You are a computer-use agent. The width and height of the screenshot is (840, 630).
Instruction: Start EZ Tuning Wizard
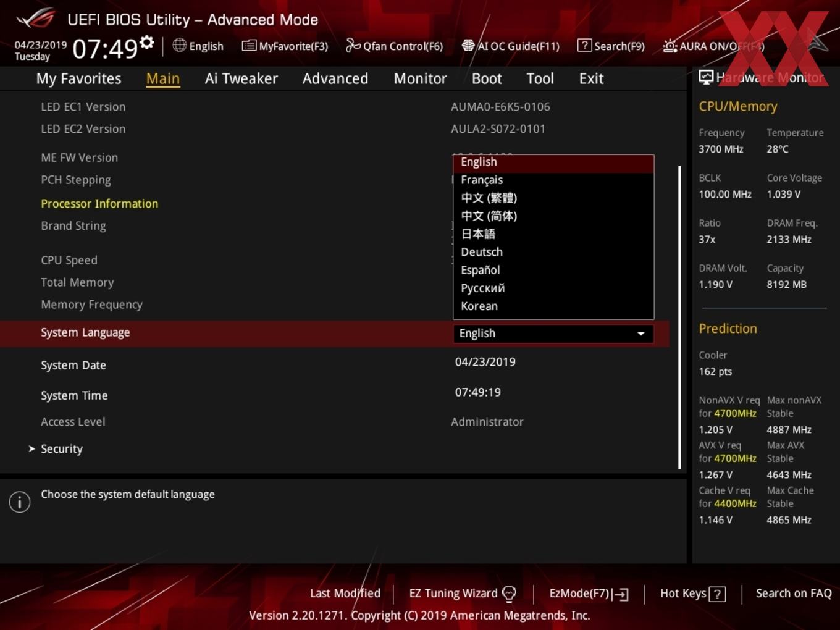point(463,594)
